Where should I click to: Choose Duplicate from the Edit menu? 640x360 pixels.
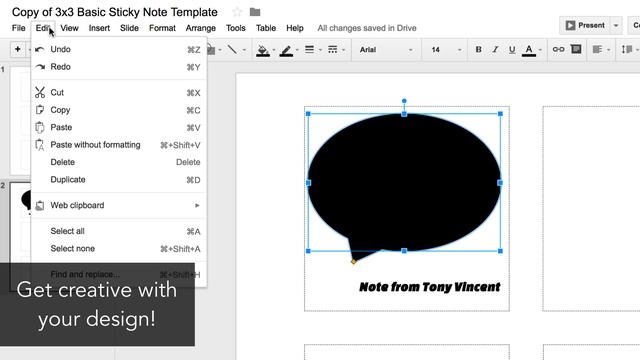tap(119, 180)
